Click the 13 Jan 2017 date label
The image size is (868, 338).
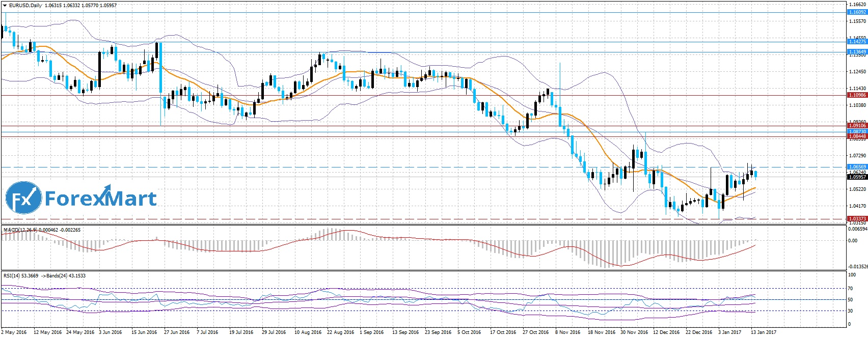coord(763,332)
